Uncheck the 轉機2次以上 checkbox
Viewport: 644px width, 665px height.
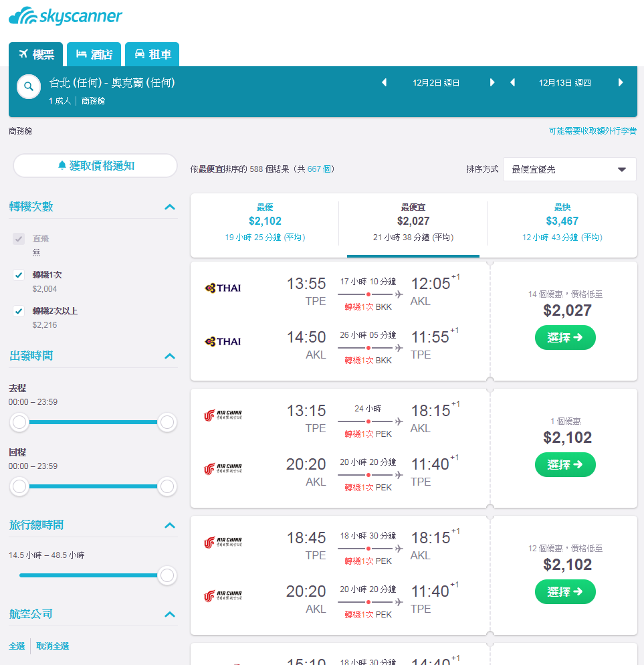19,311
